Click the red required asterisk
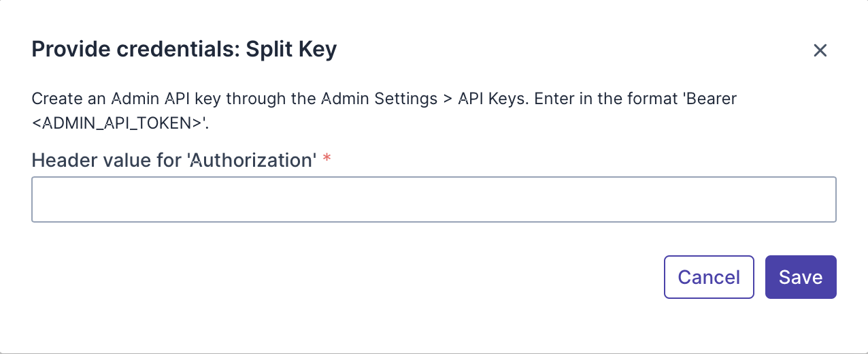Screen dimensions: 868x354 pos(327,160)
